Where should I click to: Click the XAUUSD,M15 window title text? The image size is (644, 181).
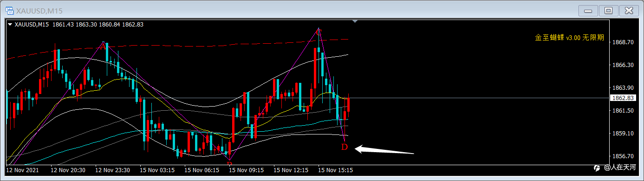39,11
